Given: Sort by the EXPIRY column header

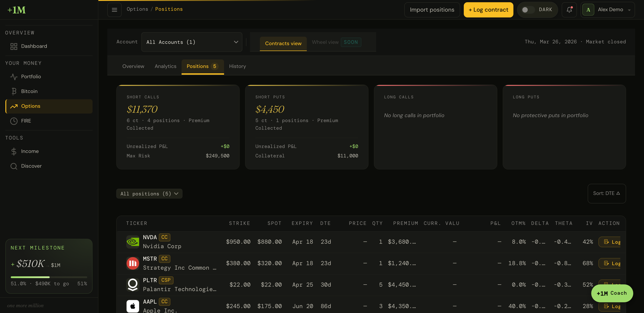Looking at the screenshot, I should 302,223.
